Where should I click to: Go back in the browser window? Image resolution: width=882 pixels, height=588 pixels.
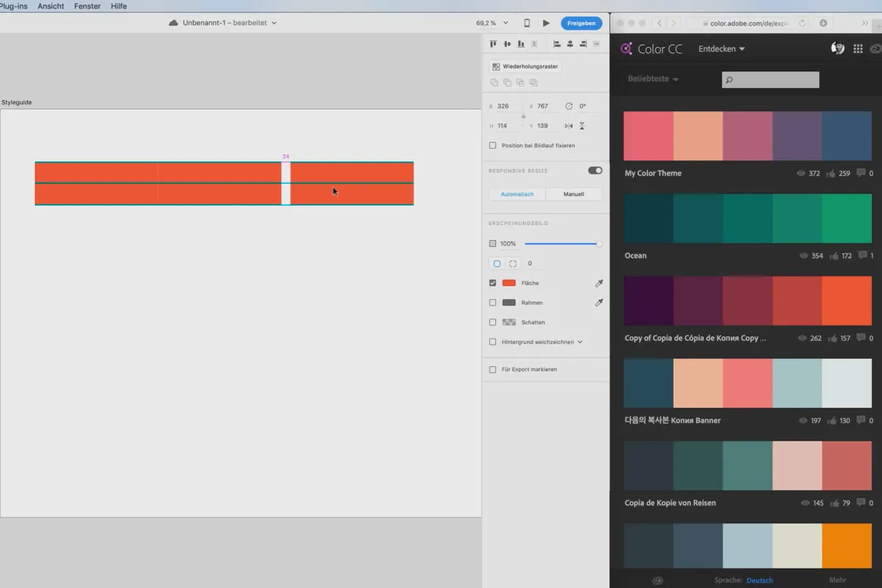659,24
